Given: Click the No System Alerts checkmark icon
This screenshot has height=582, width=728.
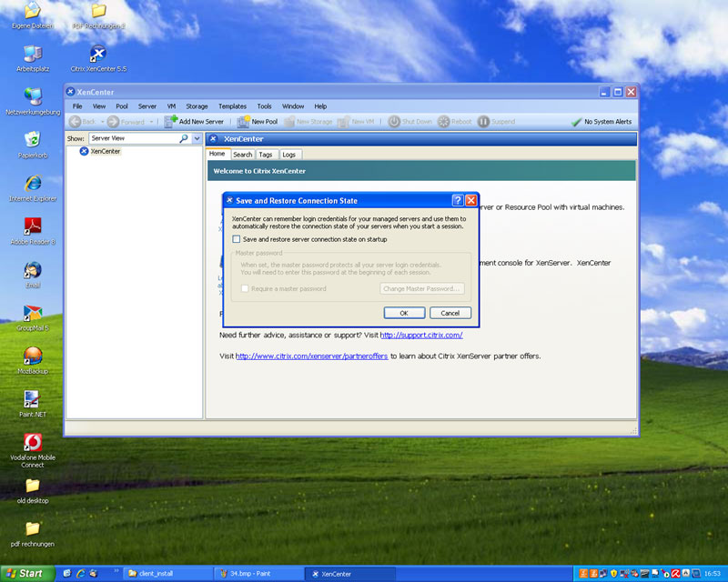Looking at the screenshot, I should 576,122.
